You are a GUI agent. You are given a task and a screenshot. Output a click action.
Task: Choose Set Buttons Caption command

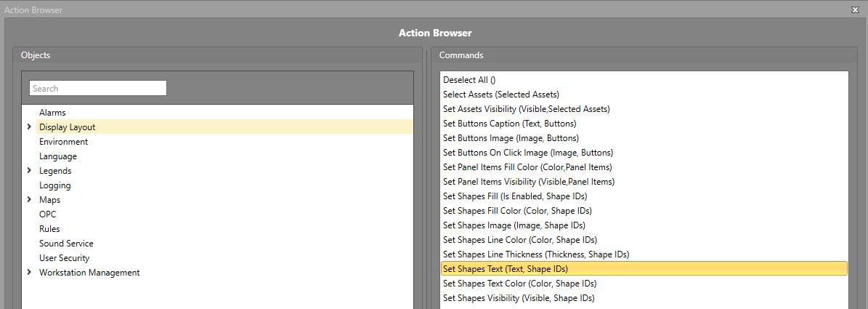[x=644, y=124]
